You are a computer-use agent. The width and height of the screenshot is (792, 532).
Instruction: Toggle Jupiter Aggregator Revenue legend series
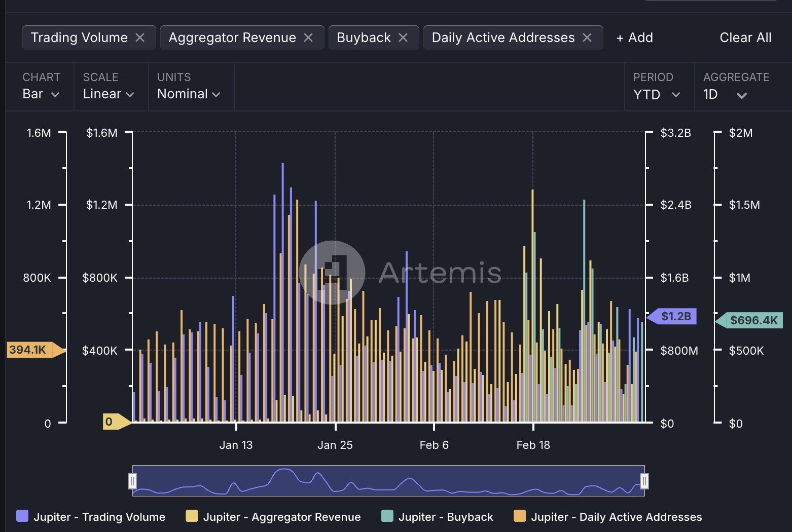point(274,517)
